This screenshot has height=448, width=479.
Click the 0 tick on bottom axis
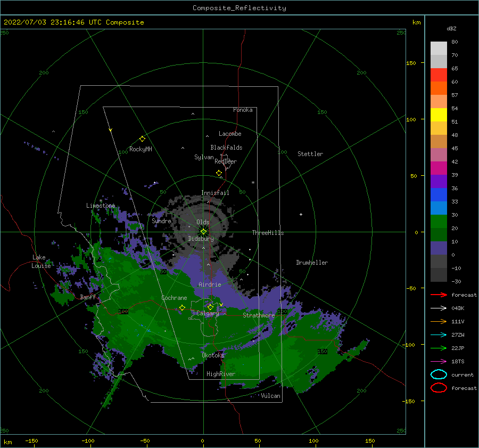point(202,441)
